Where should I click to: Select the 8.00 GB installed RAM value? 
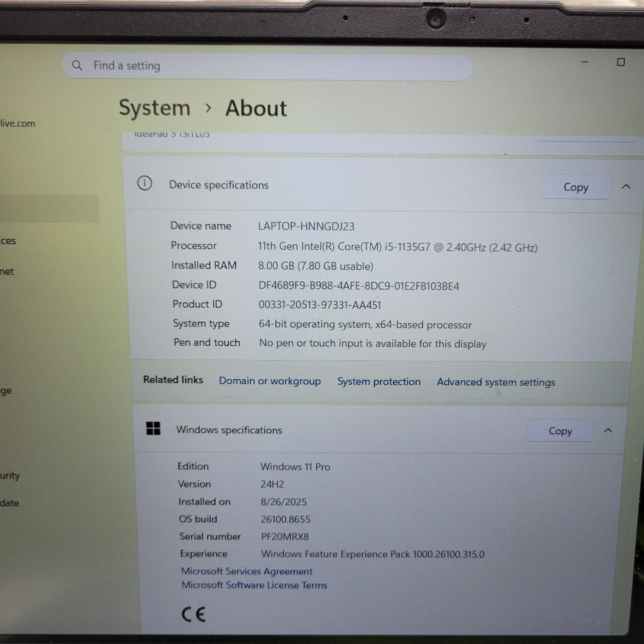point(316,266)
